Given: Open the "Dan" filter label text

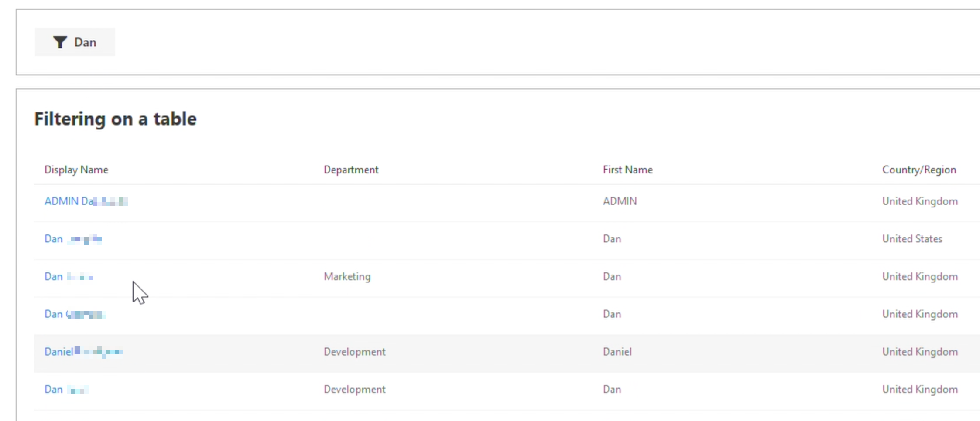Looking at the screenshot, I should pyautogui.click(x=85, y=42).
